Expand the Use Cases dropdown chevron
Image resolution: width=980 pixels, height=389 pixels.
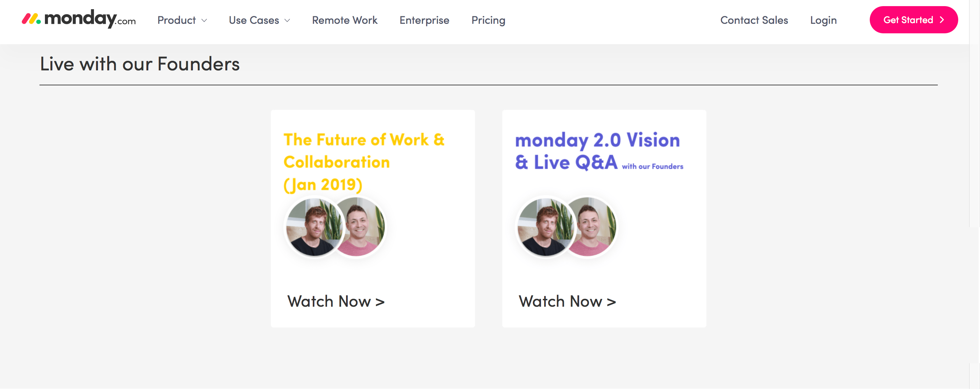[288, 20]
